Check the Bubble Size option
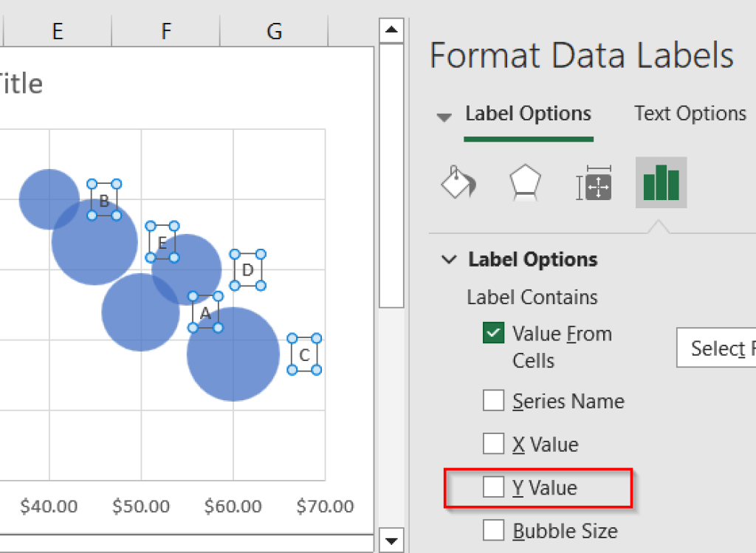The image size is (756, 553). [x=493, y=530]
